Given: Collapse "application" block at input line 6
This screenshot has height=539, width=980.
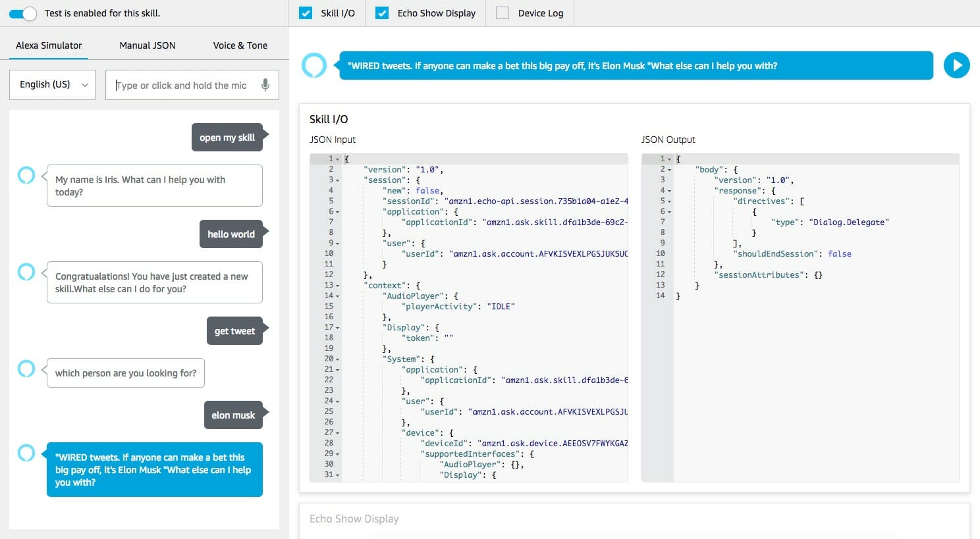Looking at the screenshot, I should coord(338,212).
